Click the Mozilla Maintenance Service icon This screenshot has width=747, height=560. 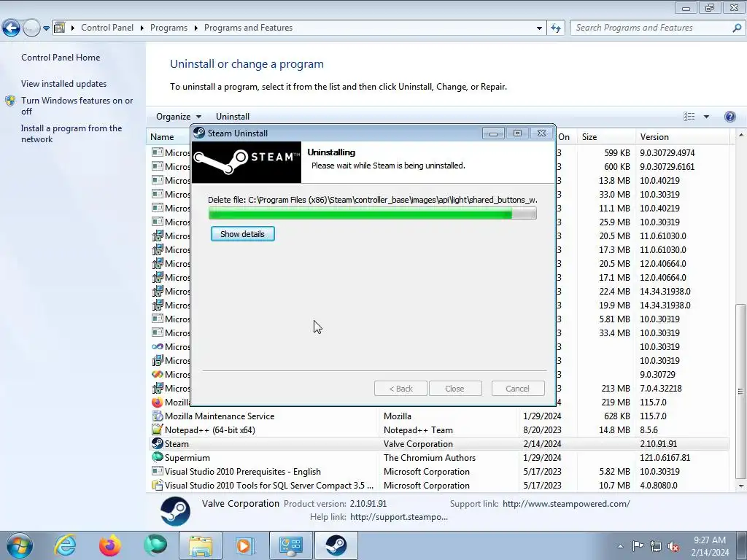tap(158, 416)
